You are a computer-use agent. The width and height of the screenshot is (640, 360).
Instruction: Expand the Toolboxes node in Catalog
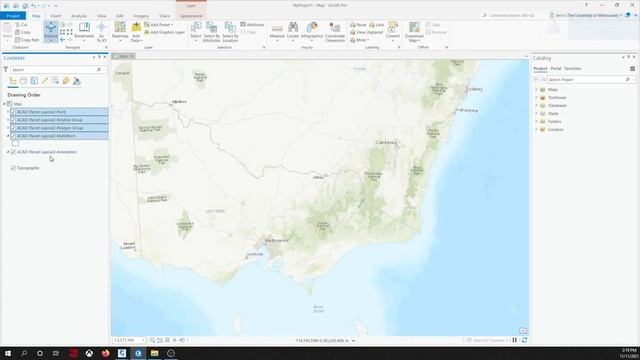pyautogui.click(x=536, y=98)
